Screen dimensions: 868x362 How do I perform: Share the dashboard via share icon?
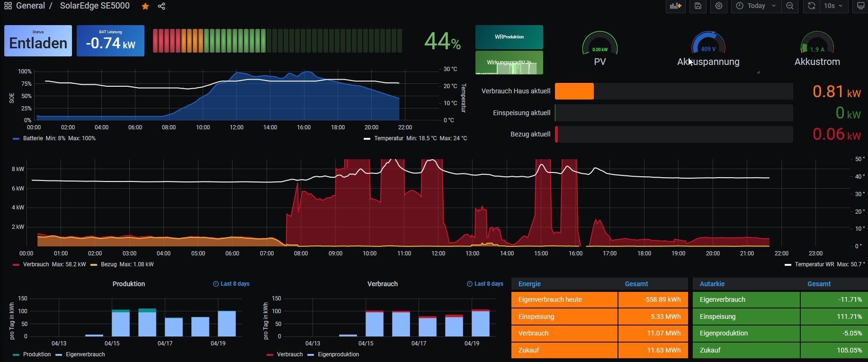[161, 6]
